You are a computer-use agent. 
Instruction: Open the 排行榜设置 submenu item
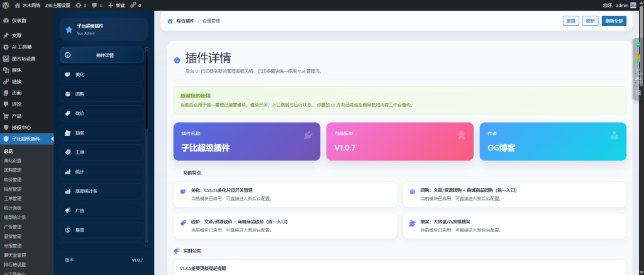[15, 265]
